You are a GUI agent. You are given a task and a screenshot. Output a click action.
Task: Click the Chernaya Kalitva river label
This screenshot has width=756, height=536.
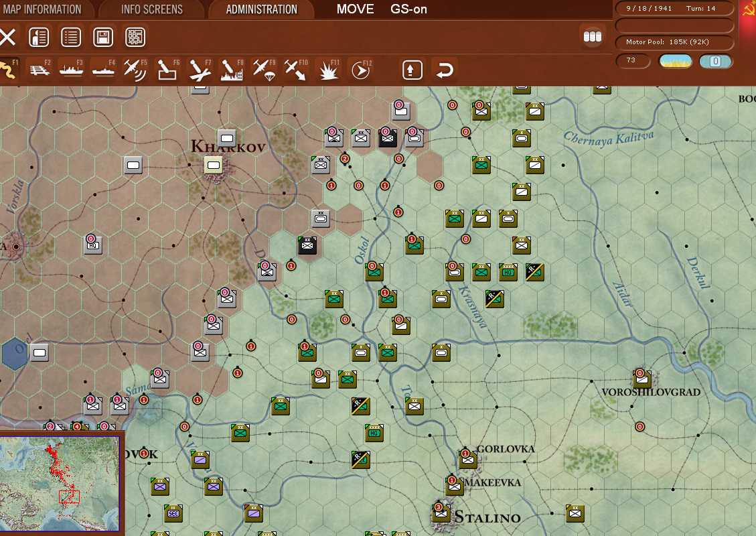609,138
